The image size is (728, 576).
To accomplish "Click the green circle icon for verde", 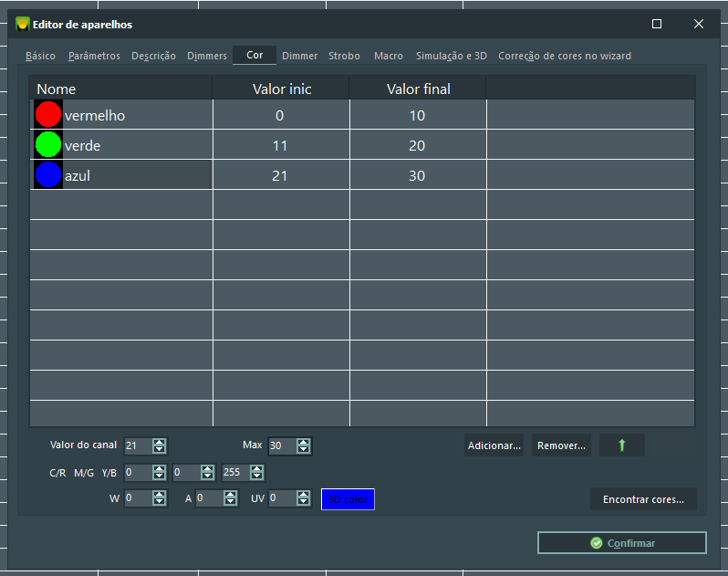I will point(48,145).
